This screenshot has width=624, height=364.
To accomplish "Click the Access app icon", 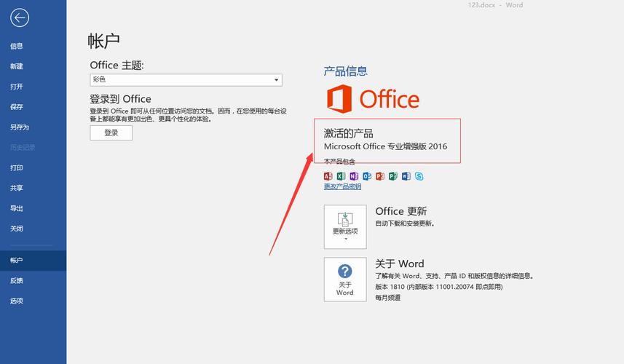I will click(x=328, y=176).
